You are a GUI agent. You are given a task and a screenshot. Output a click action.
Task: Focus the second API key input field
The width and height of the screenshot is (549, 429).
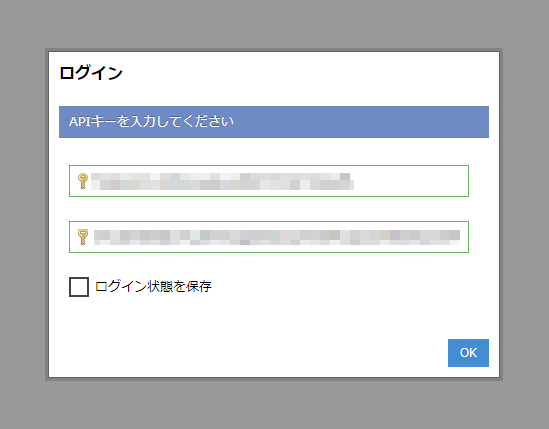269,237
